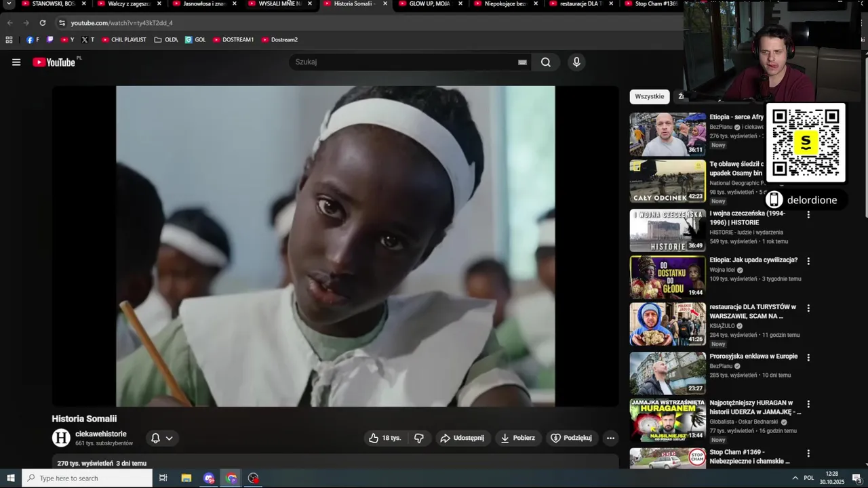Start voice search with the microphone icon

(576, 62)
